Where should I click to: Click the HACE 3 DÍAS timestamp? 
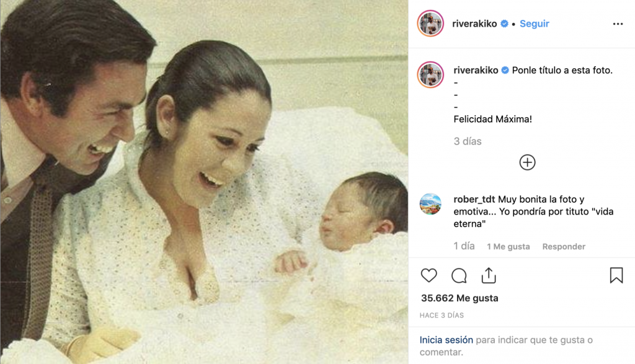pos(442,316)
